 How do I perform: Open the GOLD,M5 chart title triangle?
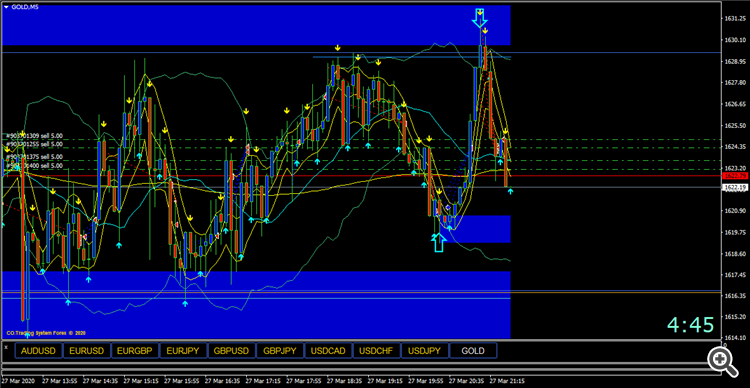(x=6, y=6)
